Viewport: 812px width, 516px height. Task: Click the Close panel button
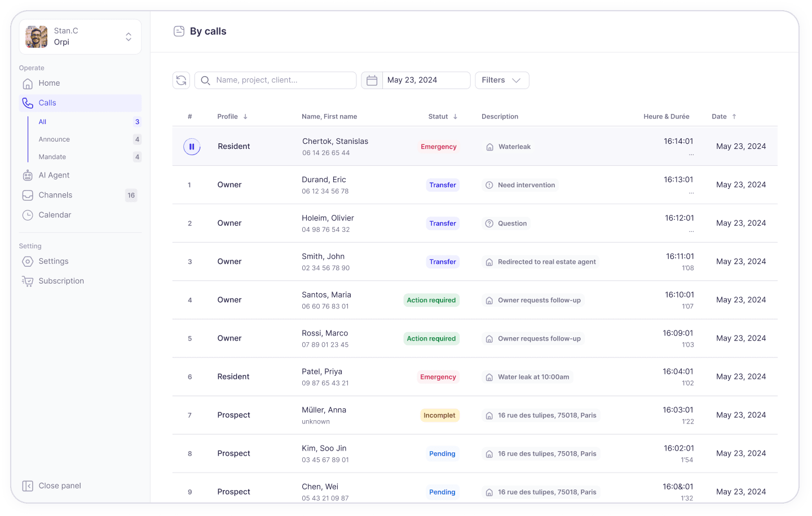pyautogui.click(x=52, y=486)
